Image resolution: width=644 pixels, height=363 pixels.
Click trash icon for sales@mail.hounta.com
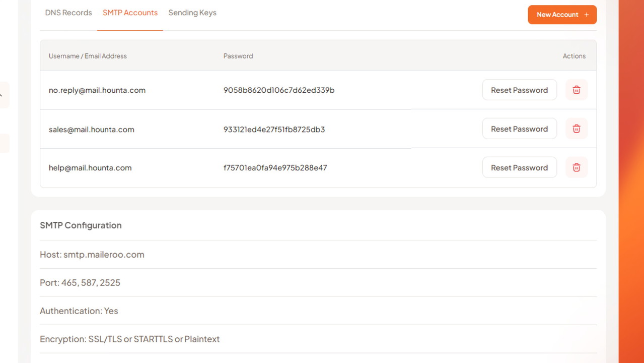point(576,129)
